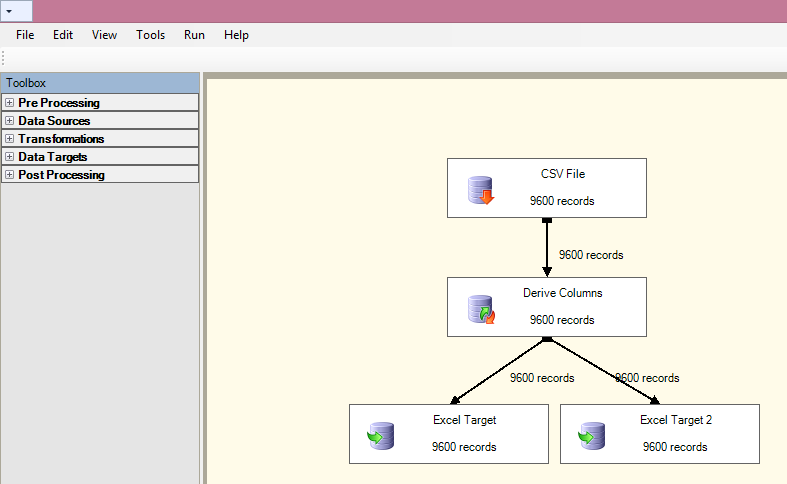Click the connector between CSV File and Derive Columns
The height and width of the screenshot is (484, 787).
tap(547, 248)
